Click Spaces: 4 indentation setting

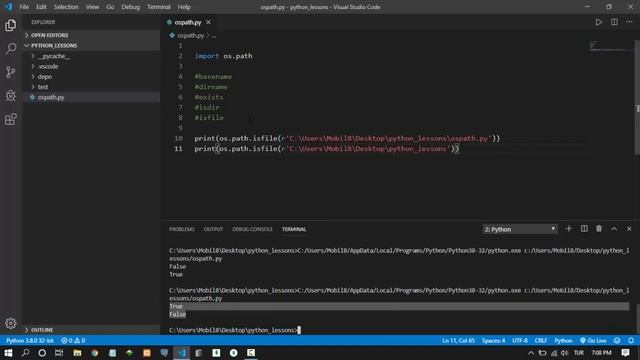click(493, 340)
